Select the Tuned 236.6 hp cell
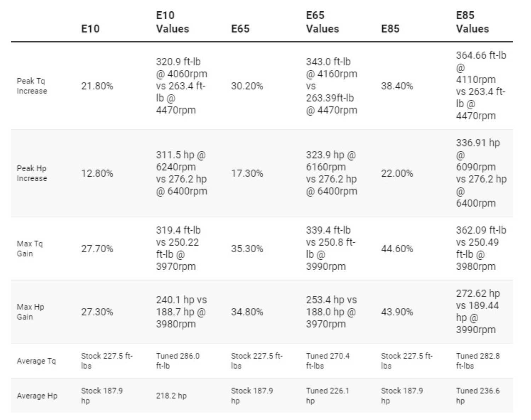Viewport: 531px width, 420px height. click(478, 396)
